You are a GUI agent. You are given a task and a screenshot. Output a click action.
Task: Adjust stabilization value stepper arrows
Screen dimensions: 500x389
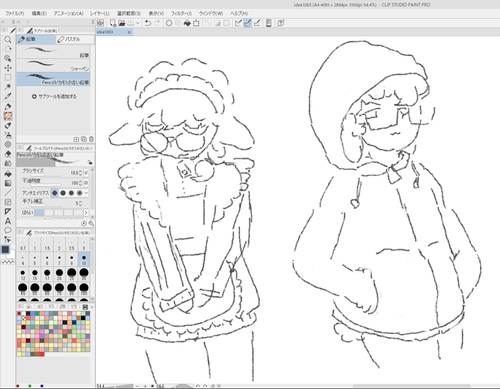pyautogui.click(x=81, y=203)
